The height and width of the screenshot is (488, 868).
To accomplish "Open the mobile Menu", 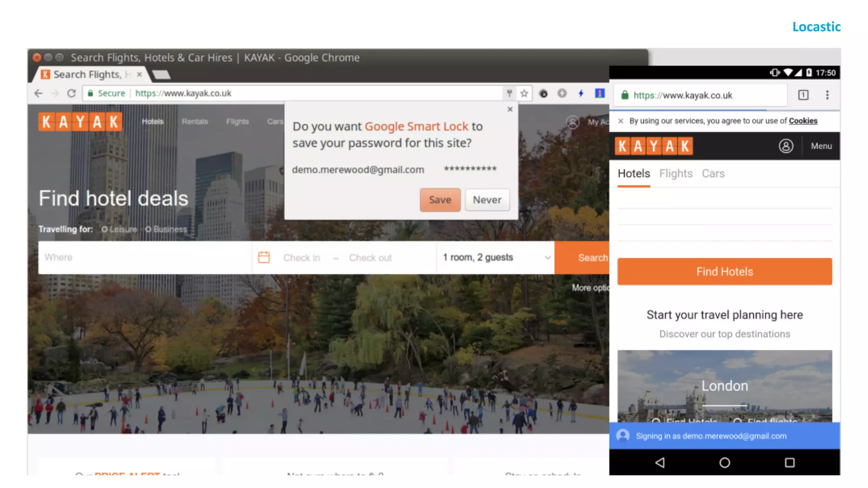I will click(821, 146).
